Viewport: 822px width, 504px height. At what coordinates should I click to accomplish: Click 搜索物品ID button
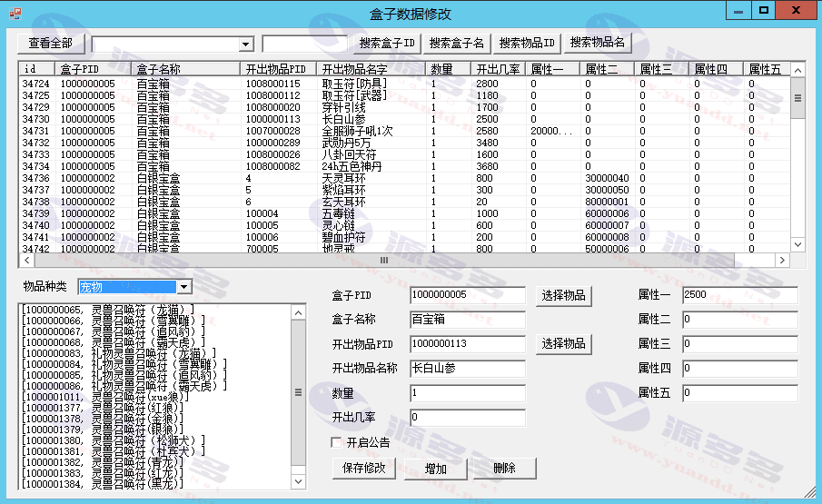pos(527,43)
